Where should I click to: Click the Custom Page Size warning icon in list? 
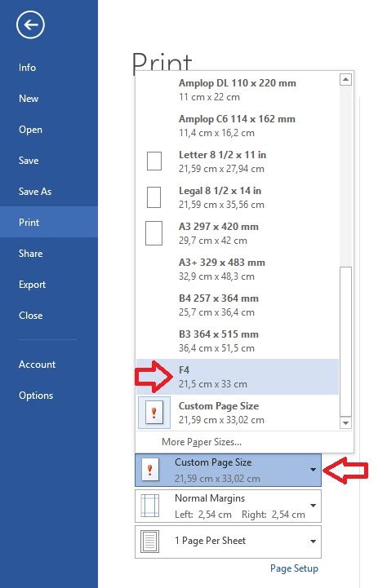154,413
